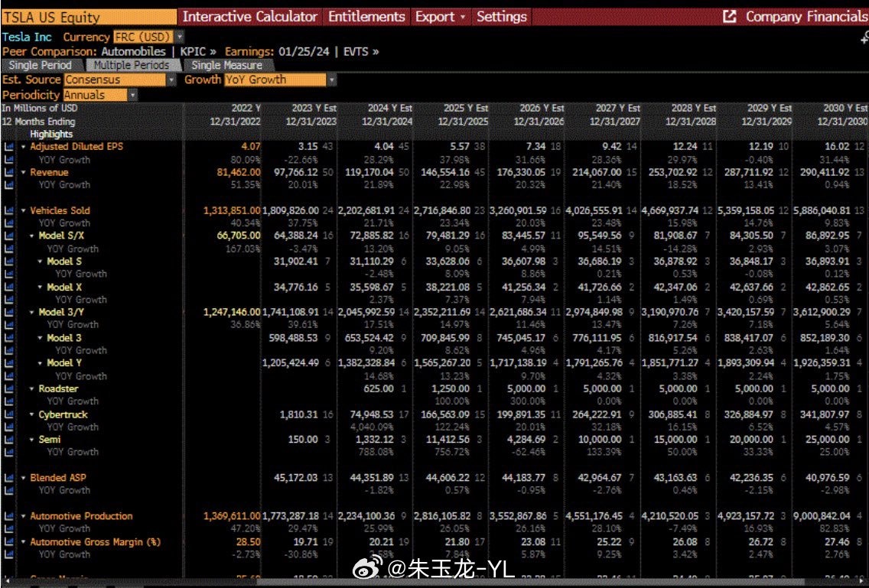Collapse the Model S/X breakdown
The image size is (869, 588).
pos(32,236)
